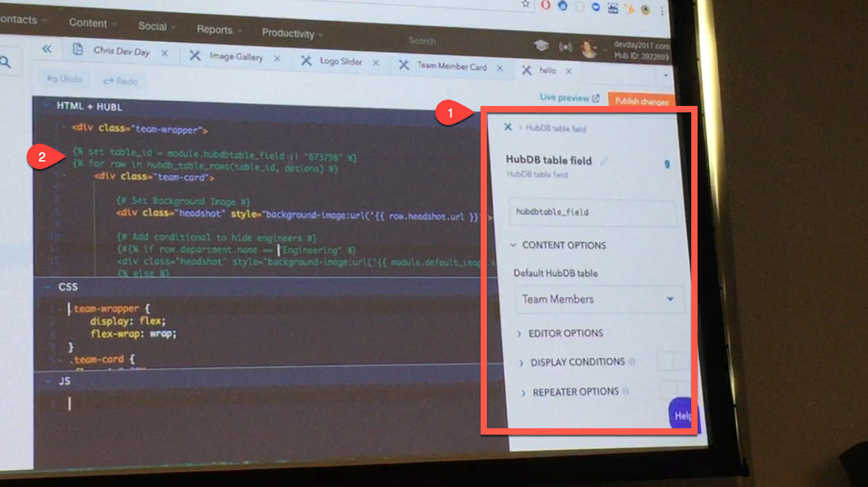Delete field using the trash icon

click(668, 164)
